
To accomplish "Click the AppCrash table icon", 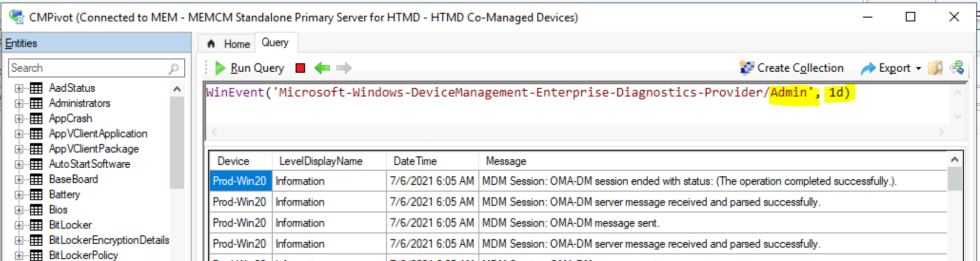I will (36, 119).
